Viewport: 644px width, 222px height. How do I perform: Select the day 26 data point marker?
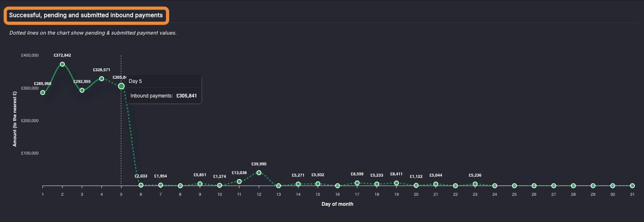pos(534,186)
